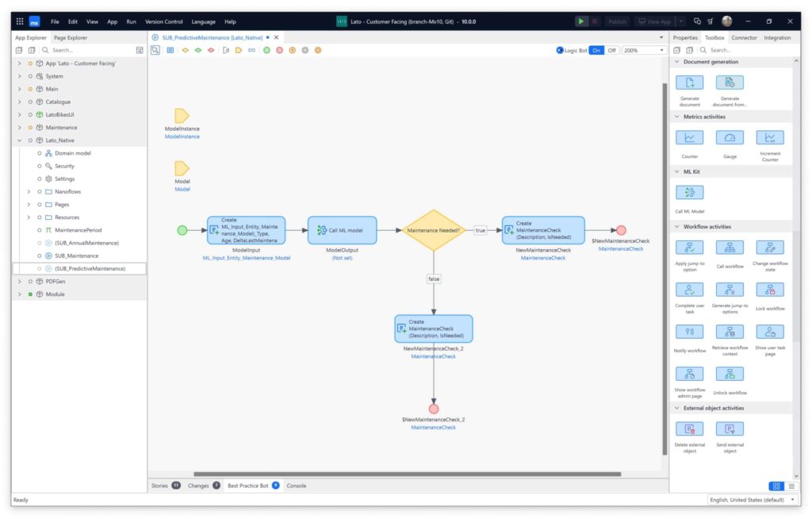Click the Publish button
The width and height of the screenshot is (812, 519).
pos(617,21)
